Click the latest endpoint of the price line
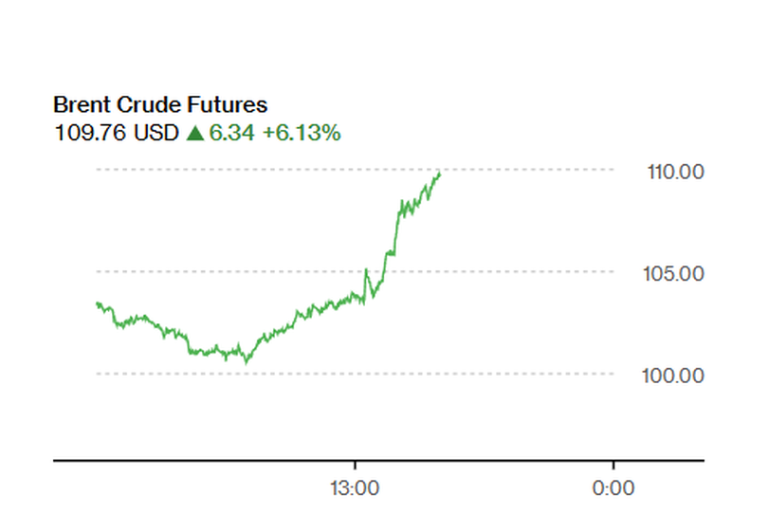This screenshot has height=532, width=768. pyautogui.click(x=439, y=174)
